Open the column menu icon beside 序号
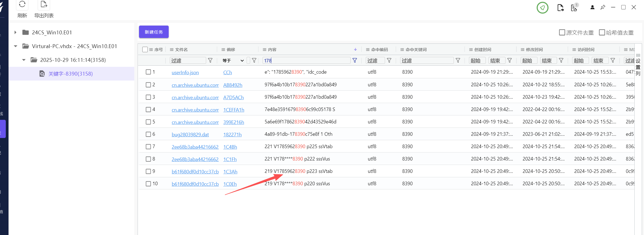644x235 pixels. tap(151, 50)
